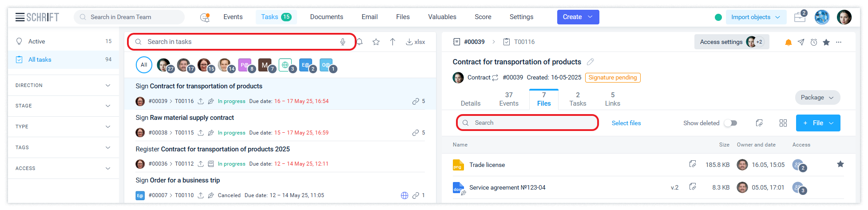Image resolution: width=868 pixels, height=210 pixels.
Task: Click the microphone icon in task search
Action: (343, 42)
